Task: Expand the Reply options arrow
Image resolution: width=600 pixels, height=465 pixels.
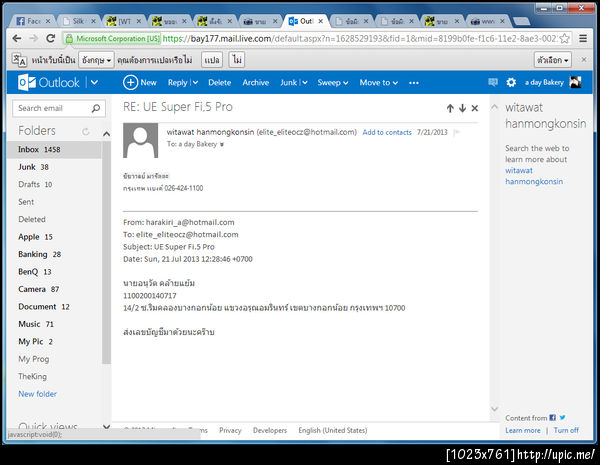Action: (195, 82)
